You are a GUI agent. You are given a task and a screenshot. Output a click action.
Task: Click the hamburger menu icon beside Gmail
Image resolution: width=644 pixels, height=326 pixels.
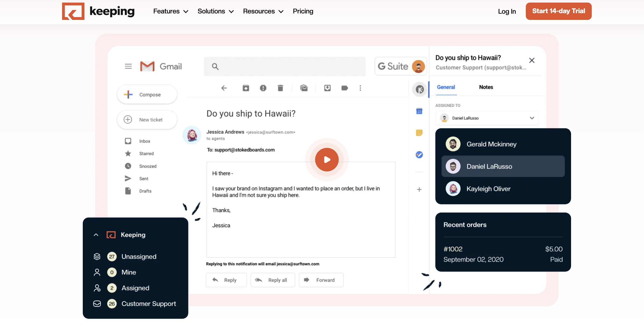[128, 66]
